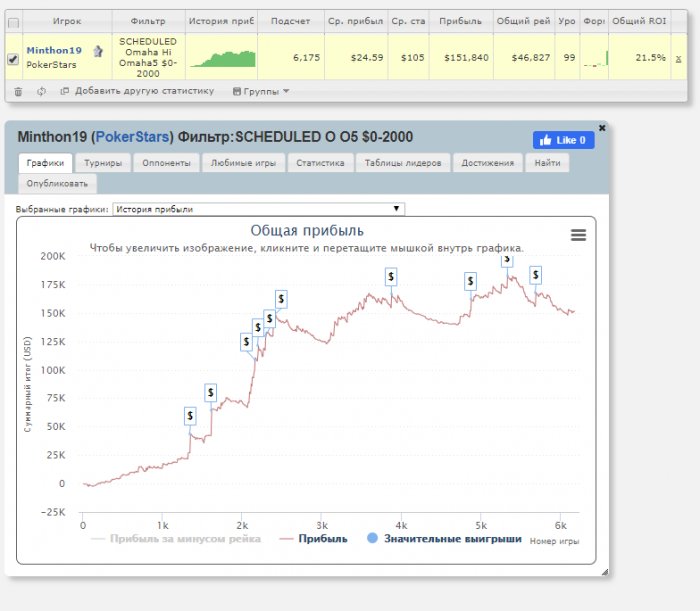Viewport: 700px width, 611px height.
Task: Click the form mini chart in the row
Action: (x=596, y=59)
